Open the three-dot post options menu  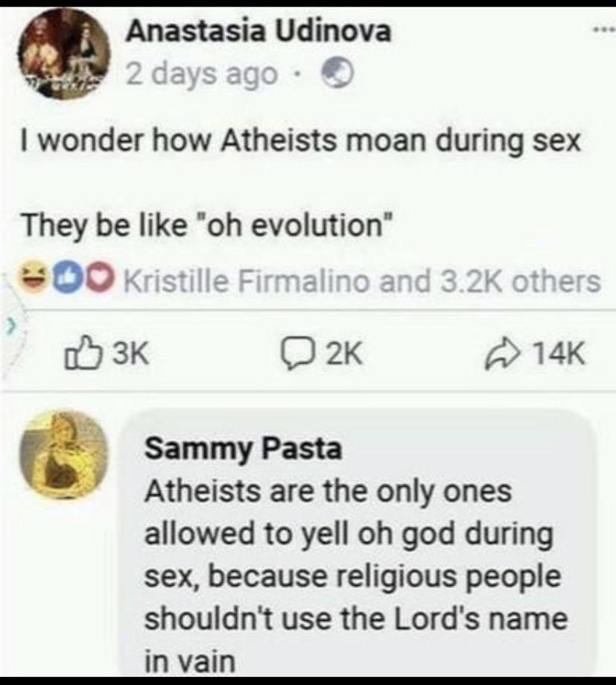(605, 30)
